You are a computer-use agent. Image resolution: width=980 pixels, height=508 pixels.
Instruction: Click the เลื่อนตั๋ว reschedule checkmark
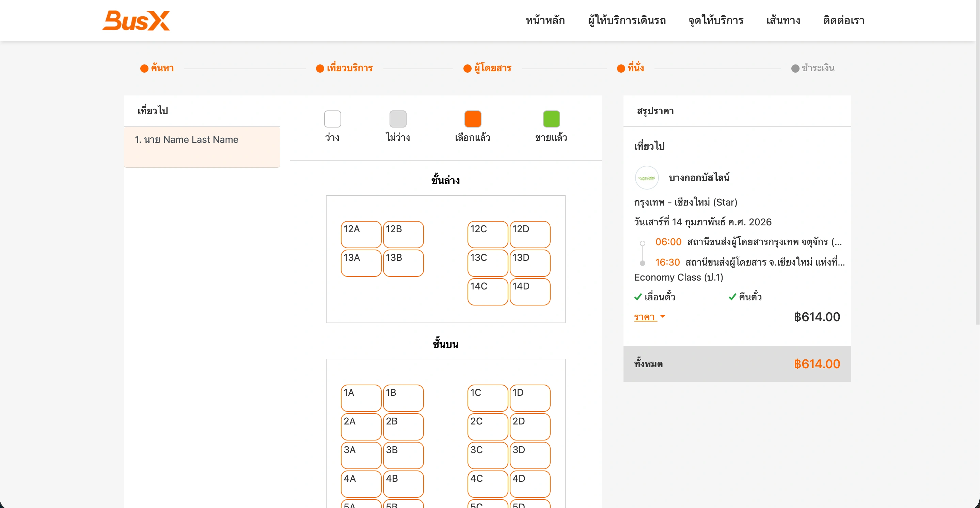tap(638, 297)
